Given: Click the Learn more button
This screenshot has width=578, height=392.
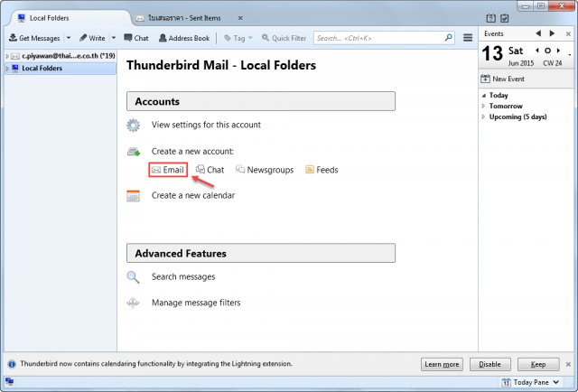Looking at the screenshot, I should pyautogui.click(x=442, y=364).
